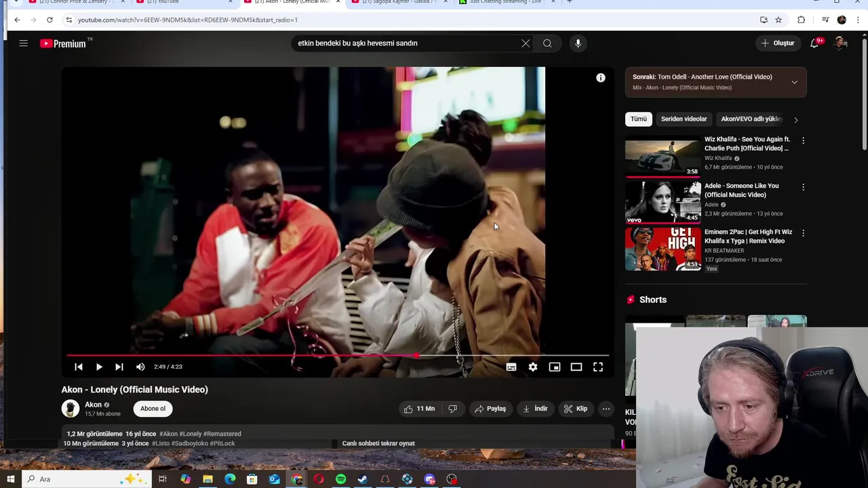Open options for Someone Like You video
Image resolution: width=868 pixels, height=488 pixels.
(803, 187)
